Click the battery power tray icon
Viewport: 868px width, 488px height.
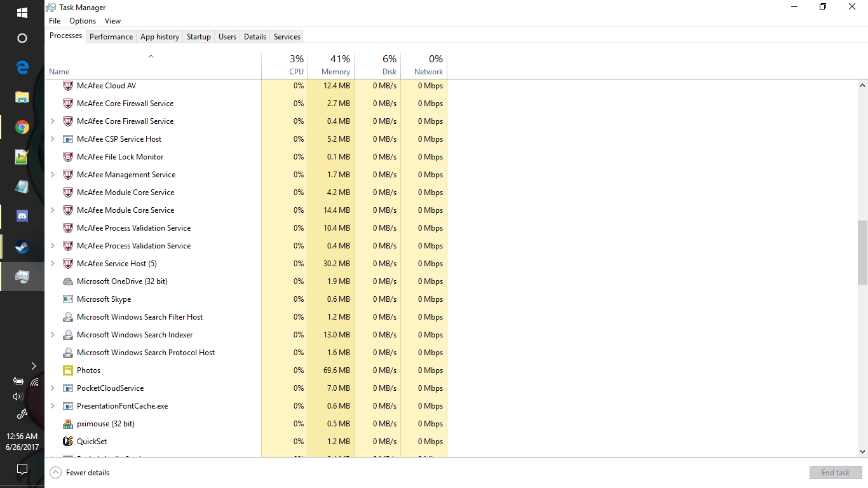[x=18, y=381]
